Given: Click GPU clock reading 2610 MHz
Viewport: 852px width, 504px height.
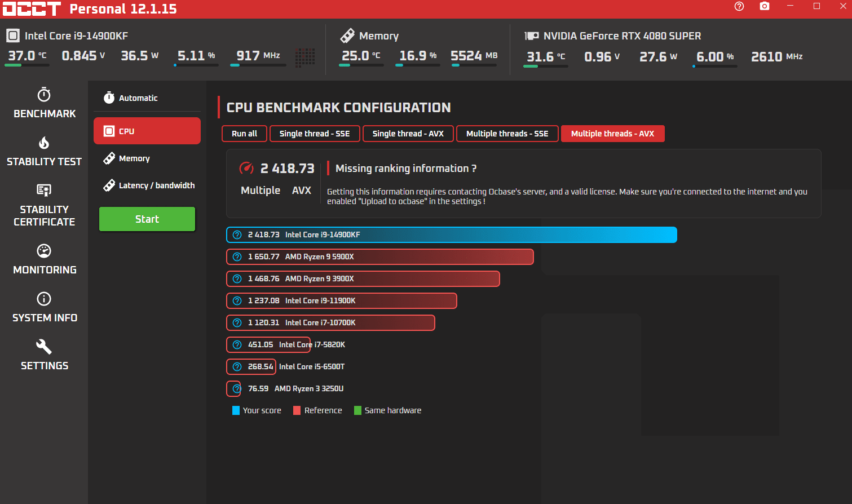Looking at the screenshot, I should point(777,57).
